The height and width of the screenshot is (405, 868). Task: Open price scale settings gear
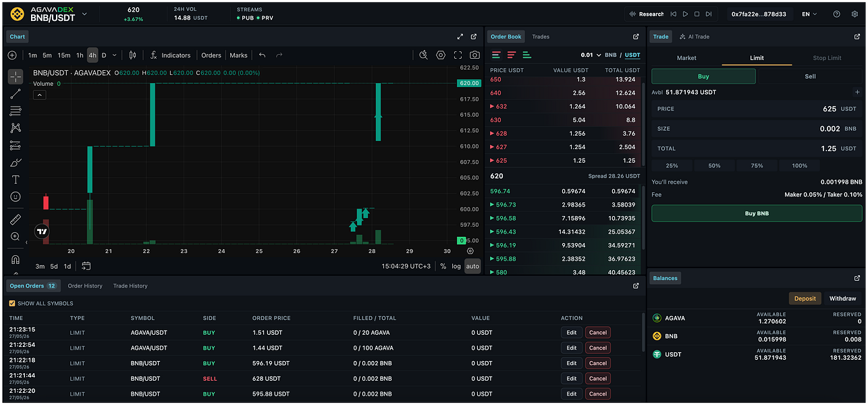pyautogui.click(x=470, y=251)
